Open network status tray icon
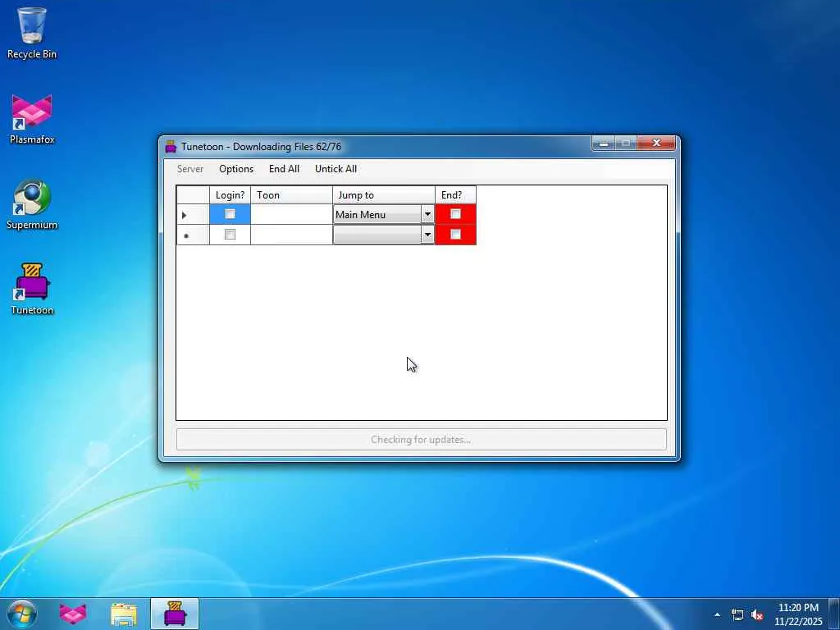Image resolution: width=840 pixels, height=630 pixels. click(737, 615)
